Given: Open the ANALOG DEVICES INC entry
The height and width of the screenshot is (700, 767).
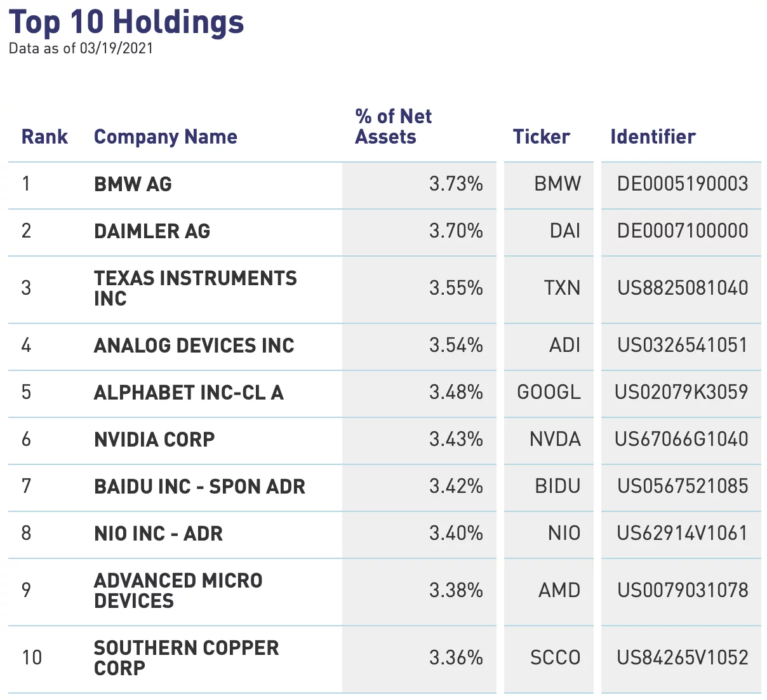Looking at the screenshot, I should point(194,346).
